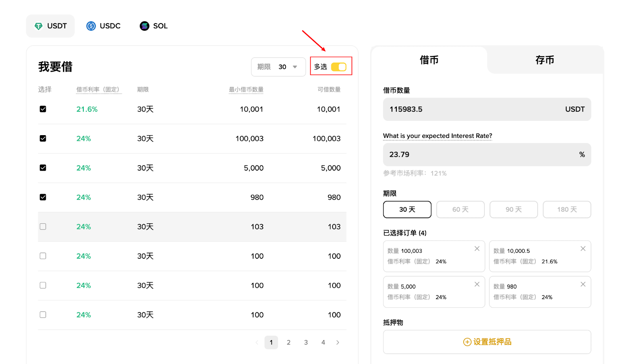
Task: Go to the next page arrow
Action: click(338, 342)
